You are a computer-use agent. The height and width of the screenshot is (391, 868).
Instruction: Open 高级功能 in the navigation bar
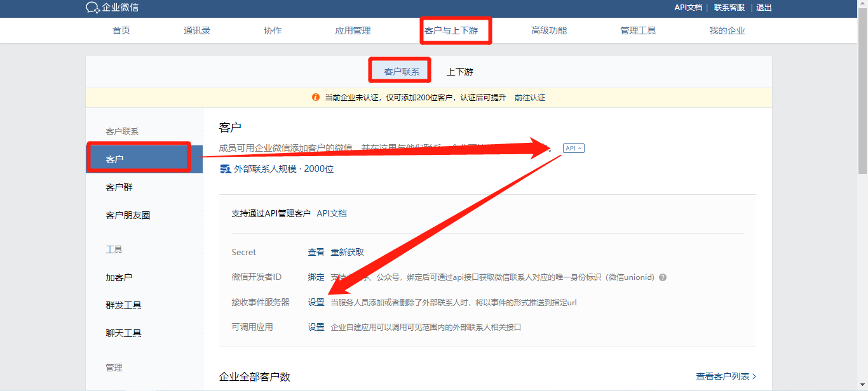(549, 30)
